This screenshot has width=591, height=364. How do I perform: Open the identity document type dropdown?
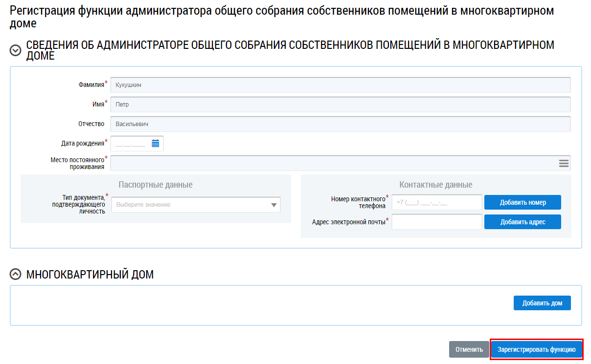click(x=191, y=205)
